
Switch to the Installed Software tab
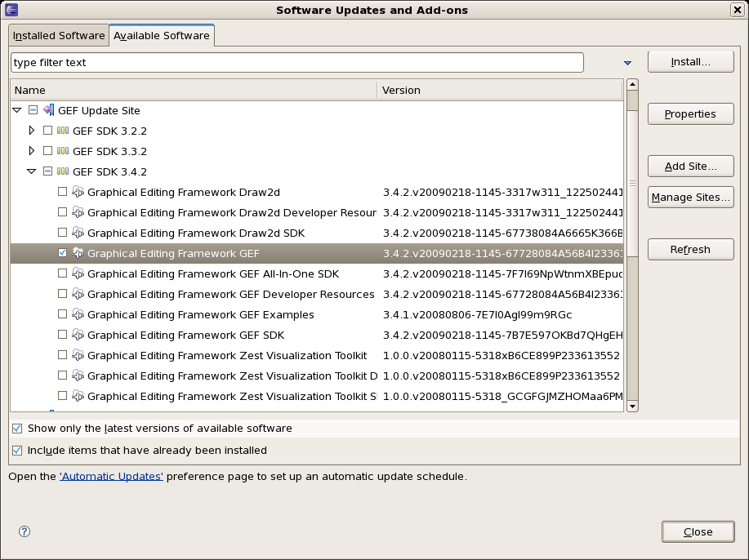point(59,36)
